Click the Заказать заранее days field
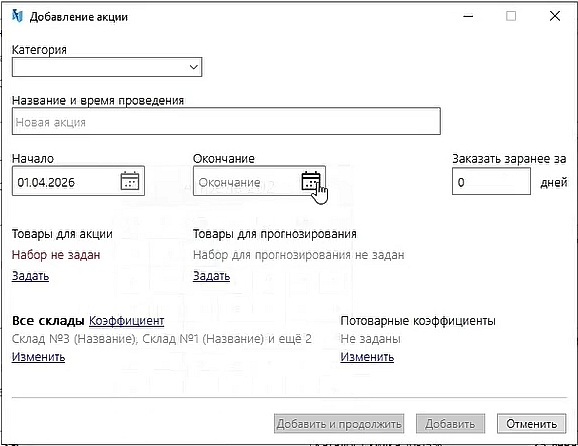Image resolution: width=578 pixels, height=446 pixels. (491, 181)
